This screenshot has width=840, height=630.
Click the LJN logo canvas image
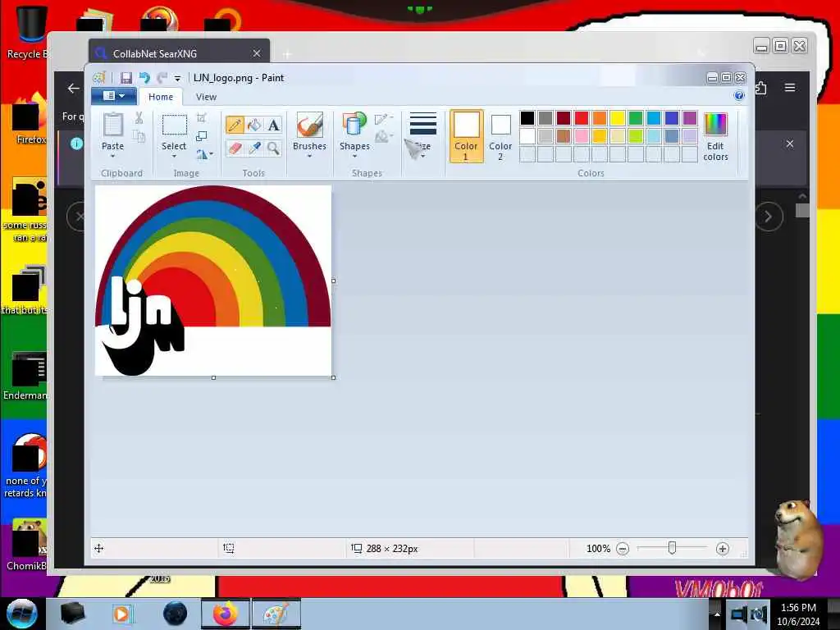pyautogui.click(x=213, y=281)
